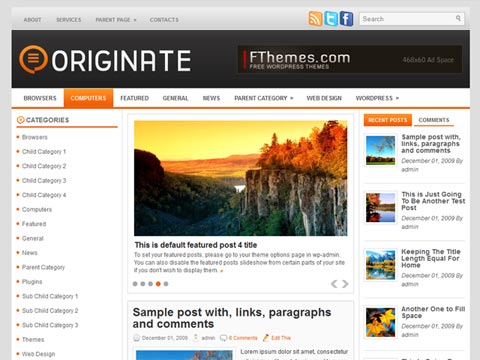Open Child Category 2 in sidebar

point(44,166)
